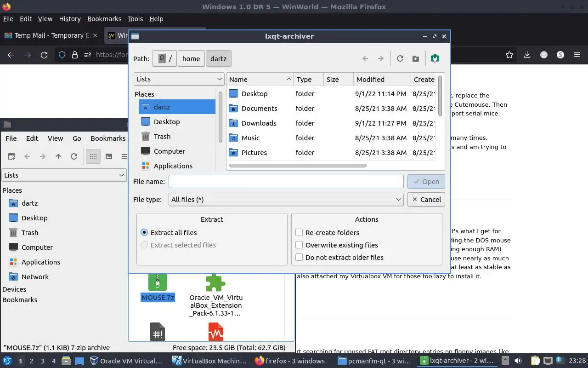Click the root "/" path button

pos(164,58)
